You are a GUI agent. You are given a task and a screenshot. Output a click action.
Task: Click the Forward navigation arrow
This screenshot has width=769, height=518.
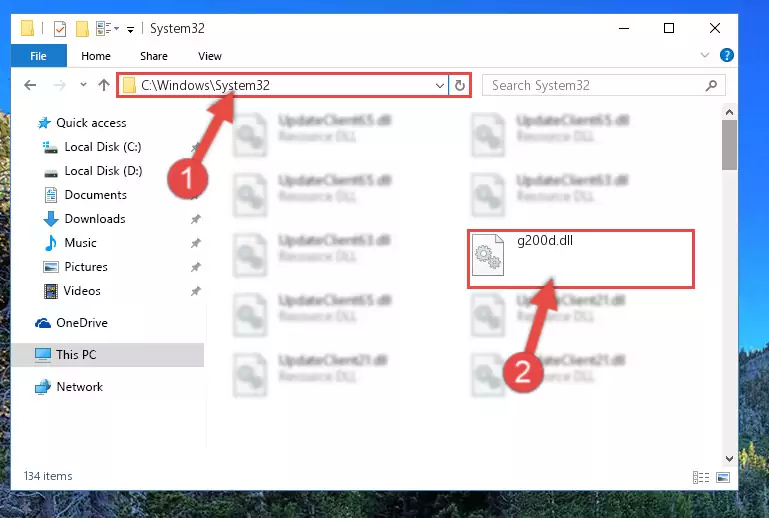tap(59, 85)
